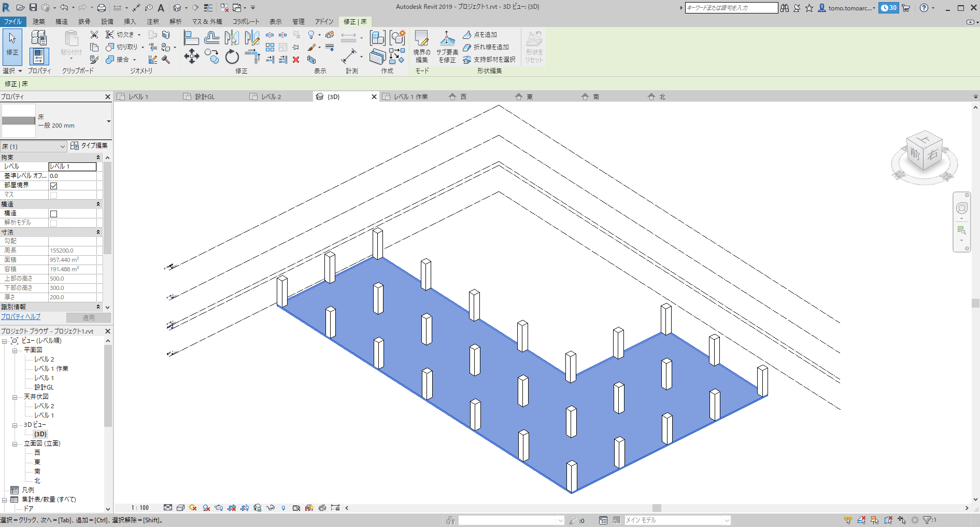Toggle sun path icon in view bar
This screenshot has width=980, height=527.
(x=193, y=508)
